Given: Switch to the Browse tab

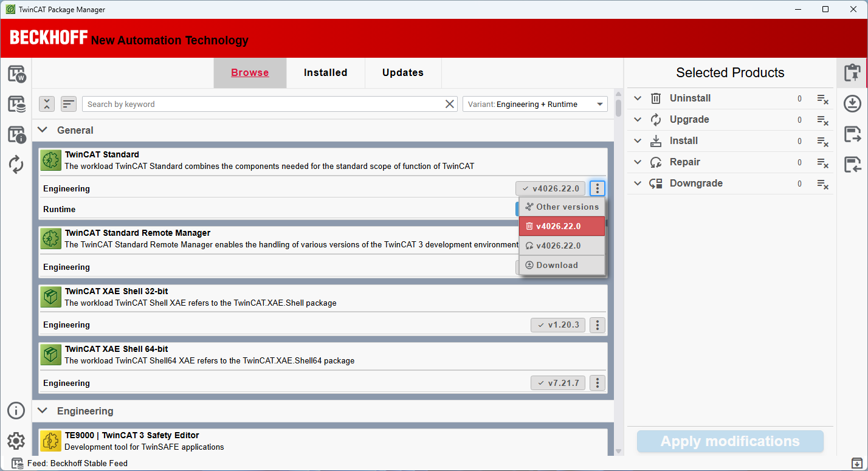Looking at the screenshot, I should (250, 73).
